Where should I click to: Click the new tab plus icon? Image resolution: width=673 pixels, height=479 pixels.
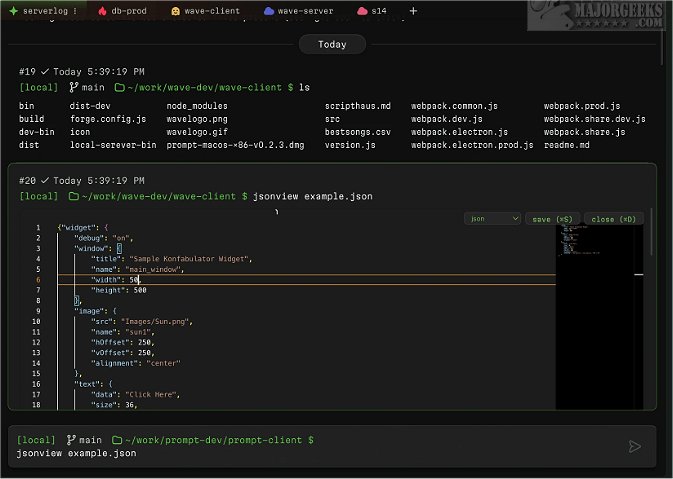[x=414, y=10]
